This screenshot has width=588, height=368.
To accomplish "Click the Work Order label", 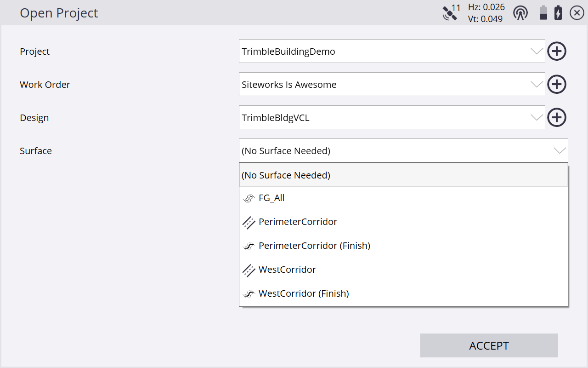I will click(x=45, y=85).
